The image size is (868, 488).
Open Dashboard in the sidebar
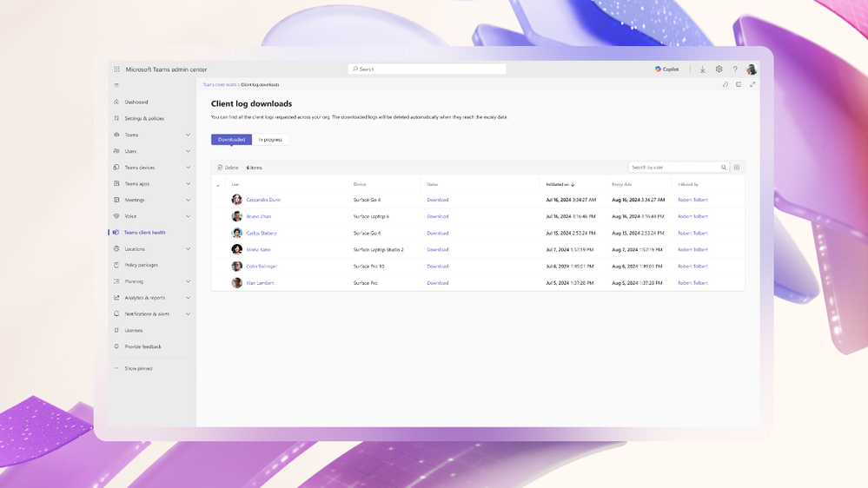click(x=136, y=102)
